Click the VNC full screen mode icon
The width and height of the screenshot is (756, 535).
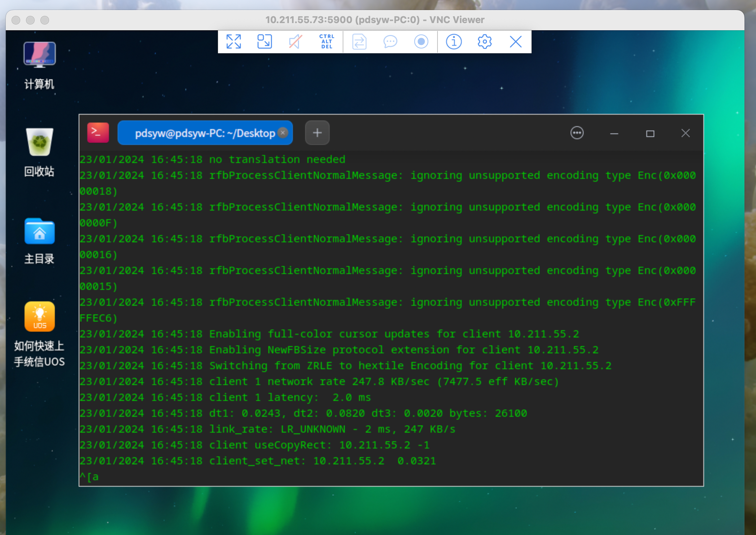click(233, 42)
